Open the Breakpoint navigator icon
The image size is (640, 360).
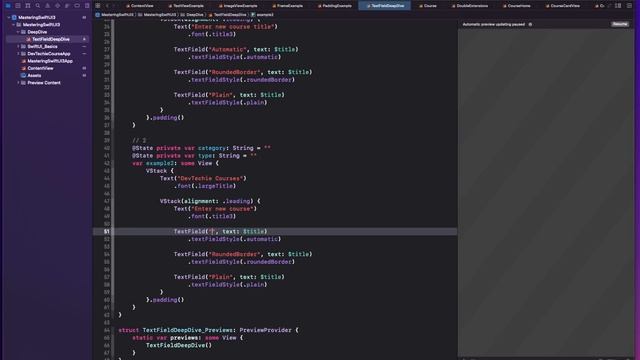point(77,6)
